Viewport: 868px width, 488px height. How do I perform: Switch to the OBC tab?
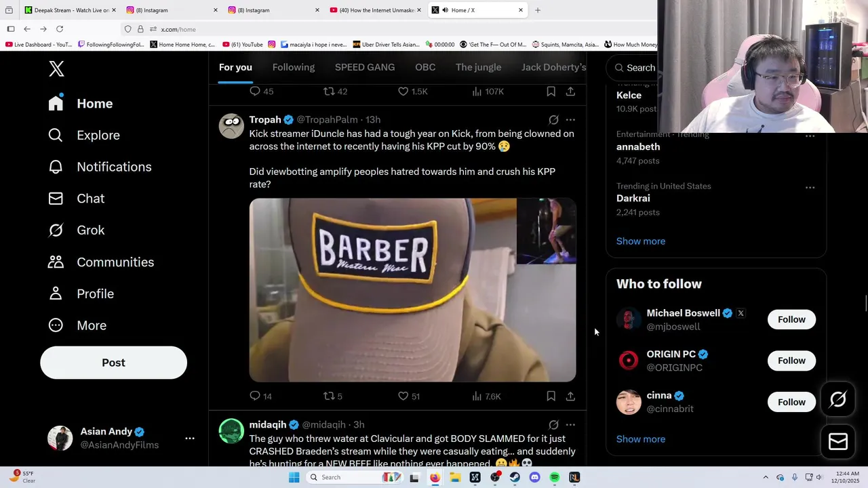tap(425, 67)
